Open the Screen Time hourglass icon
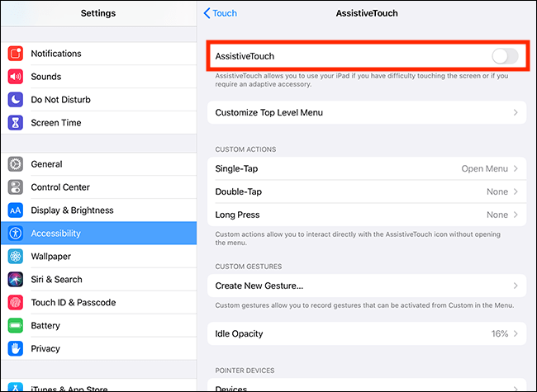 pos(16,122)
